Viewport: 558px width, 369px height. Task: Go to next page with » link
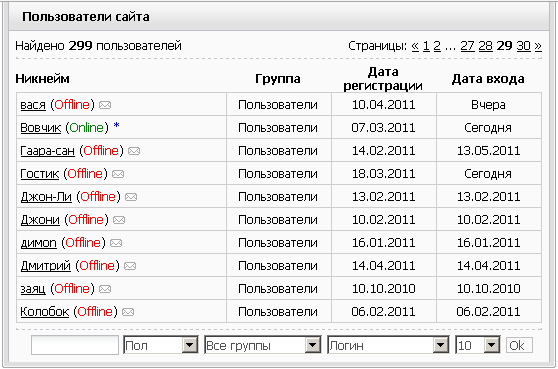[x=538, y=46]
